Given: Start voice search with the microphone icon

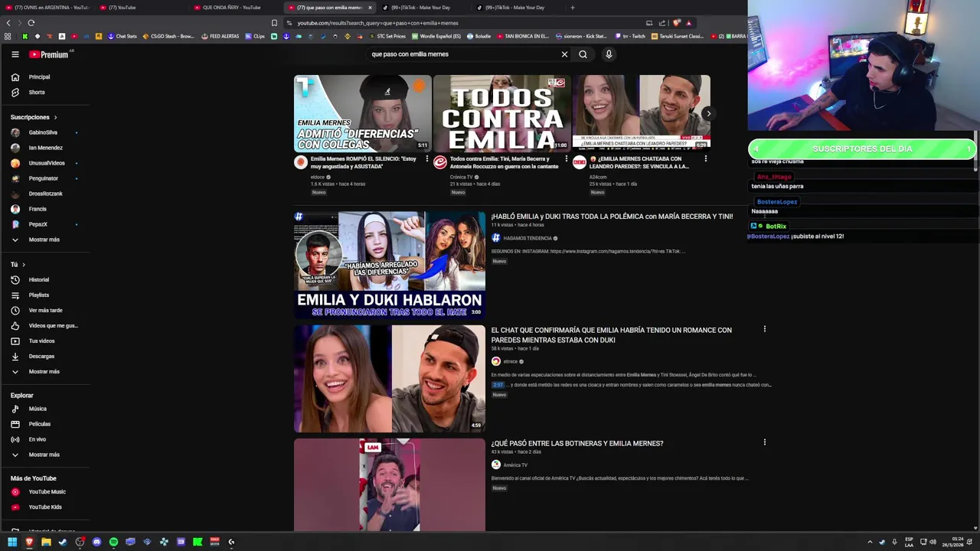Looking at the screenshot, I should click(609, 54).
